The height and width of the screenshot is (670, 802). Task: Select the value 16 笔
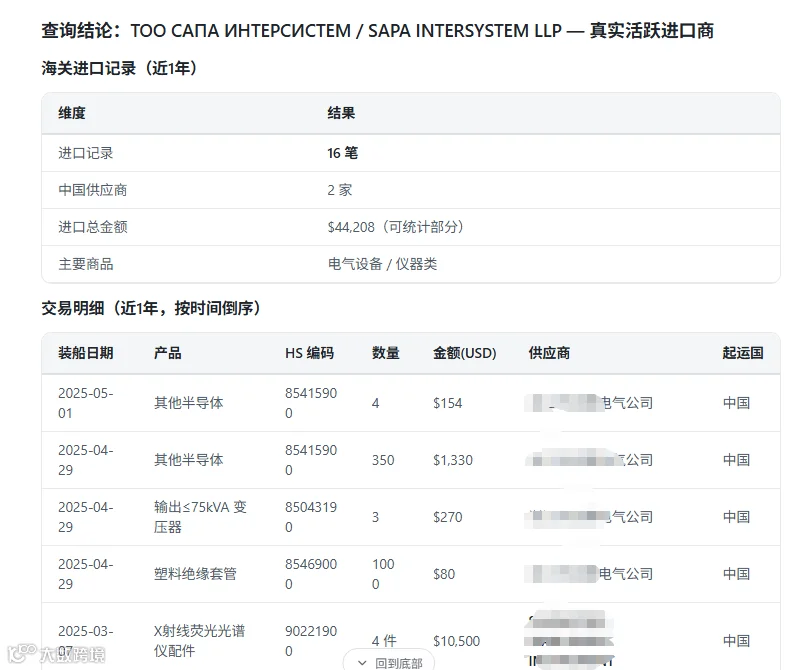tap(343, 153)
